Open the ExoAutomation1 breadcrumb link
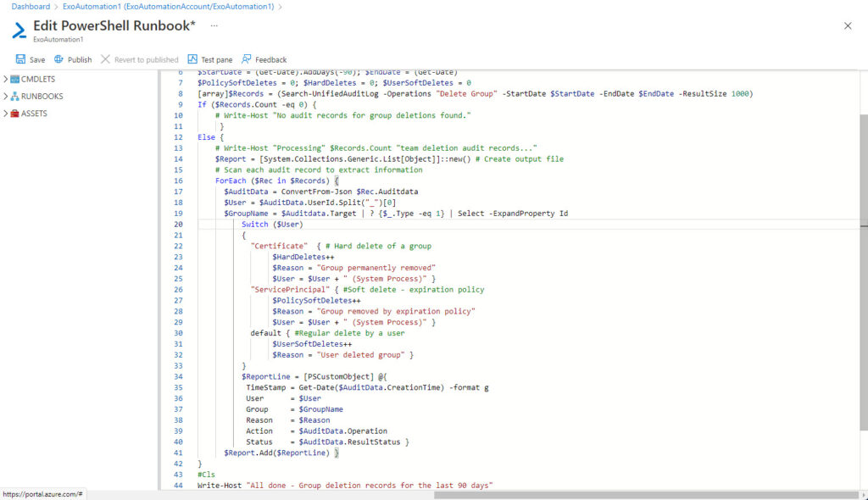The width and height of the screenshot is (868, 500). [169, 7]
